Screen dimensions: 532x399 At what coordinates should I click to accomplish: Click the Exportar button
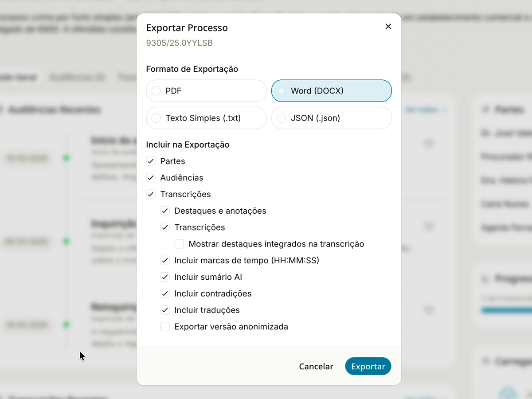pyautogui.click(x=368, y=366)
